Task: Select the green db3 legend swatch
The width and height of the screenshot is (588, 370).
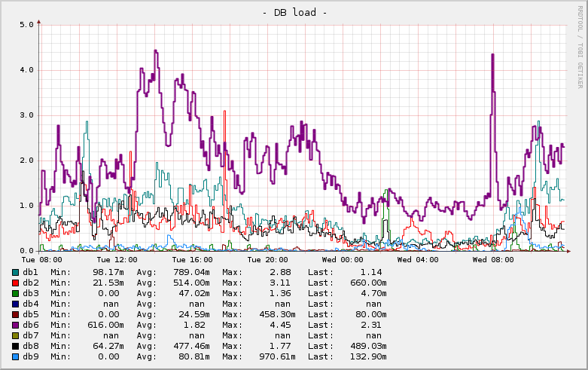Action: coord(16,293)
